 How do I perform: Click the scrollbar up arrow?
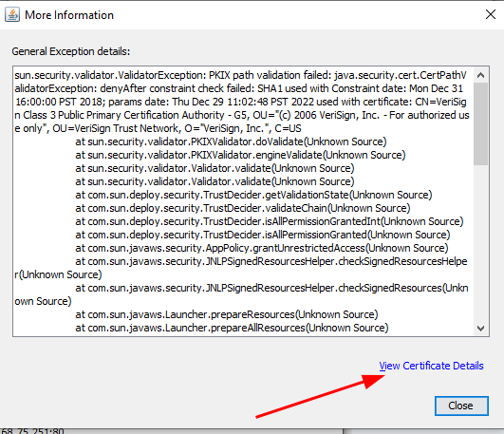point(481,75)
